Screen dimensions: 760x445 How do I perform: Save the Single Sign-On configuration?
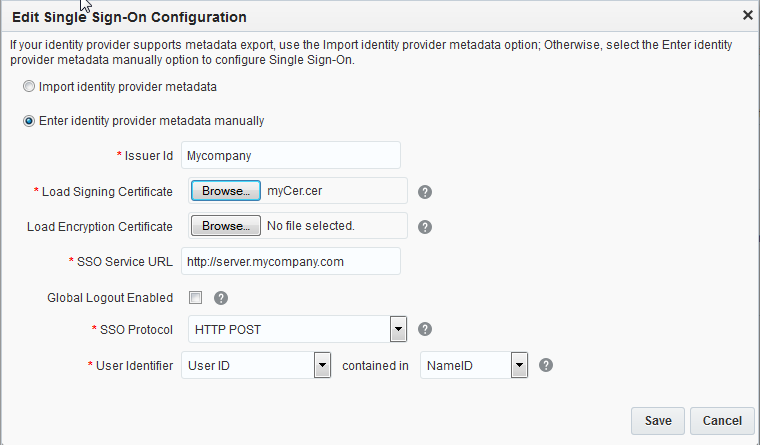tap(658, 421)
